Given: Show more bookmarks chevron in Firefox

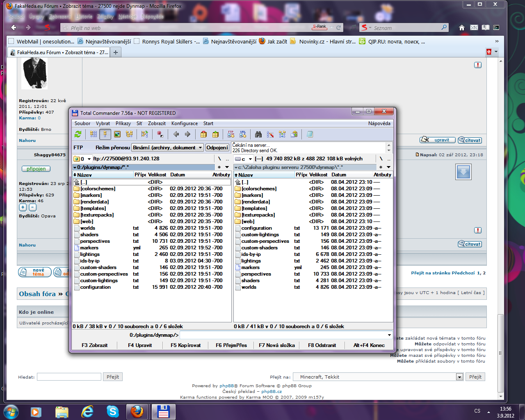Looking at the screenshot, I should coord(497,41).
